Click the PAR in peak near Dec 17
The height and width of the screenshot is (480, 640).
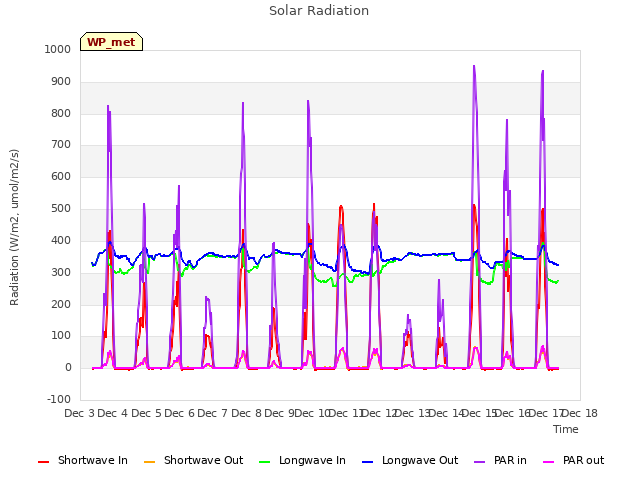pyautogui.click(x=542, y=72)
